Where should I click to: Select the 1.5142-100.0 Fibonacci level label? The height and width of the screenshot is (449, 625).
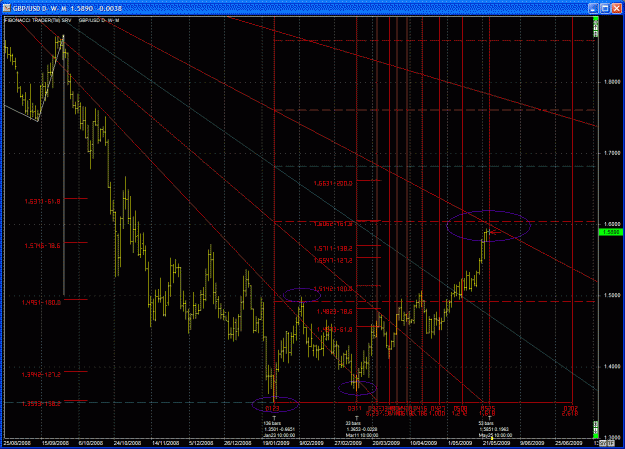coord(333,289)
